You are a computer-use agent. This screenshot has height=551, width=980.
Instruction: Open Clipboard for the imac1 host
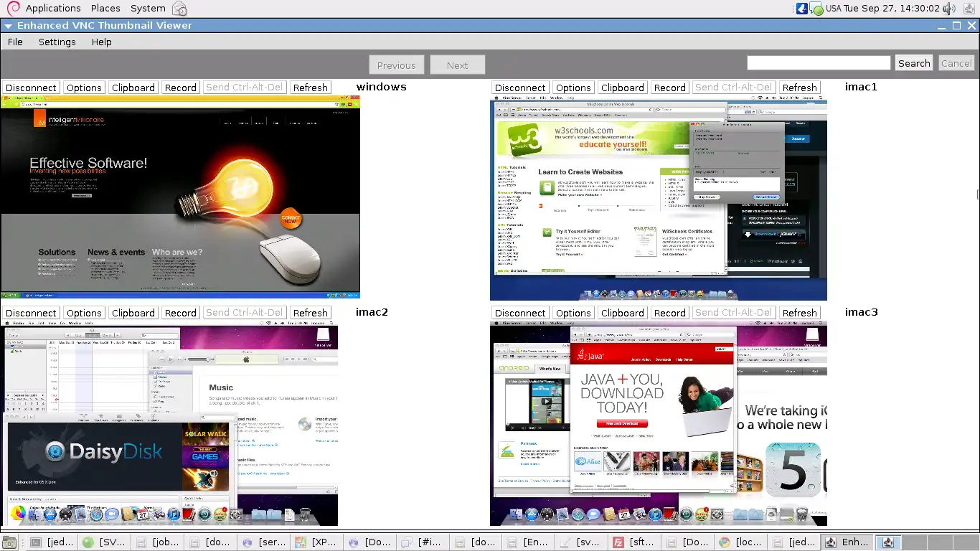623,88
